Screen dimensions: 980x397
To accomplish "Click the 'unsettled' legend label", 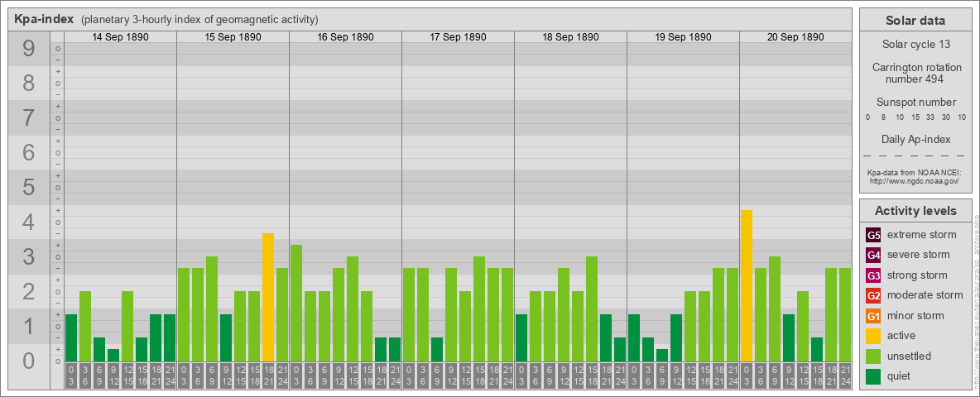I will click(910, 356).
